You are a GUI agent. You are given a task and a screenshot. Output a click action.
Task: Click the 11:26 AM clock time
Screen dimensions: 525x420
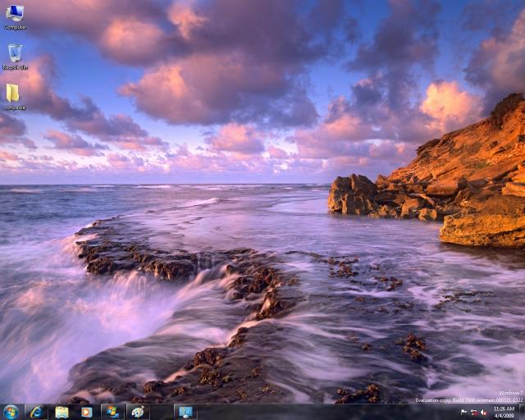504,408
